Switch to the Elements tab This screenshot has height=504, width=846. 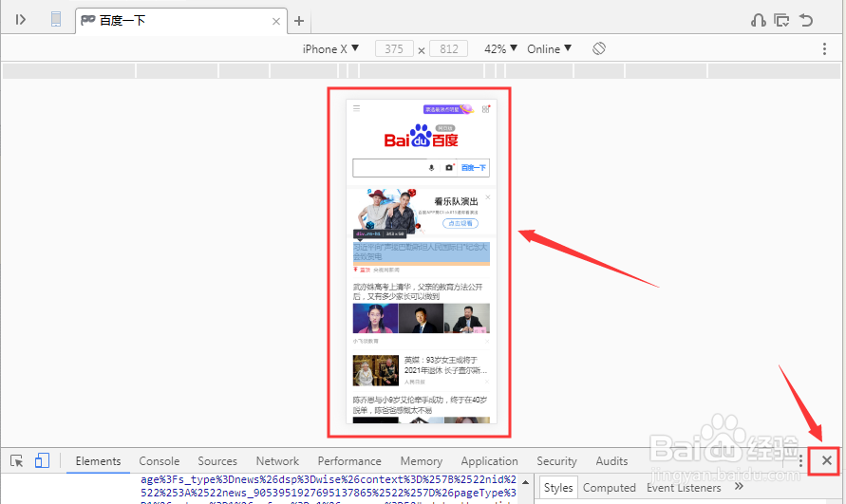pyautogui.click(x=98, y=461)
